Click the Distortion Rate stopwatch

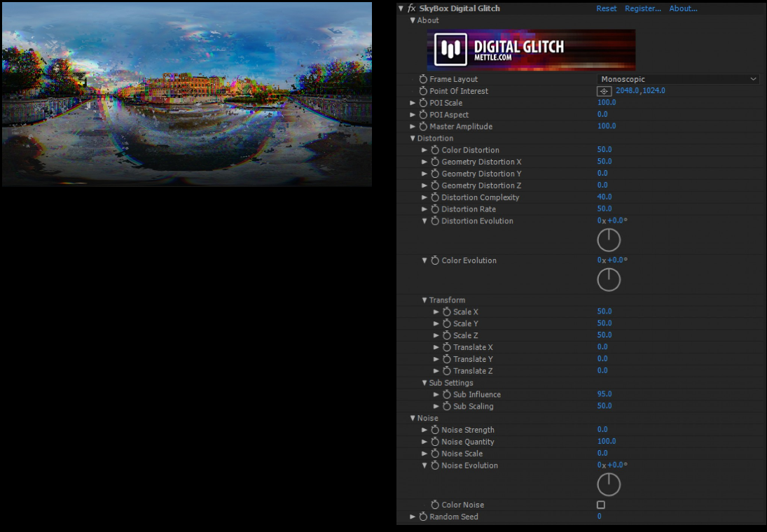[x=435, y=209]
